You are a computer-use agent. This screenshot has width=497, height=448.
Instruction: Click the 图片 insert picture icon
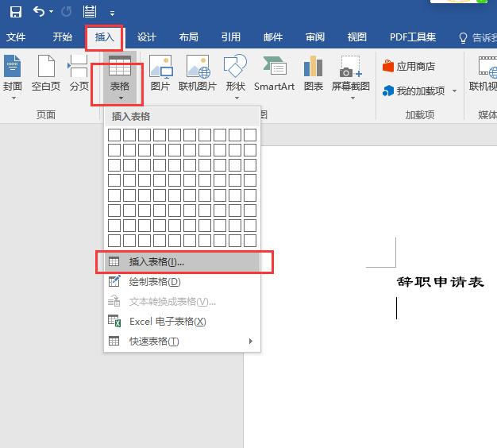(161, 66)
